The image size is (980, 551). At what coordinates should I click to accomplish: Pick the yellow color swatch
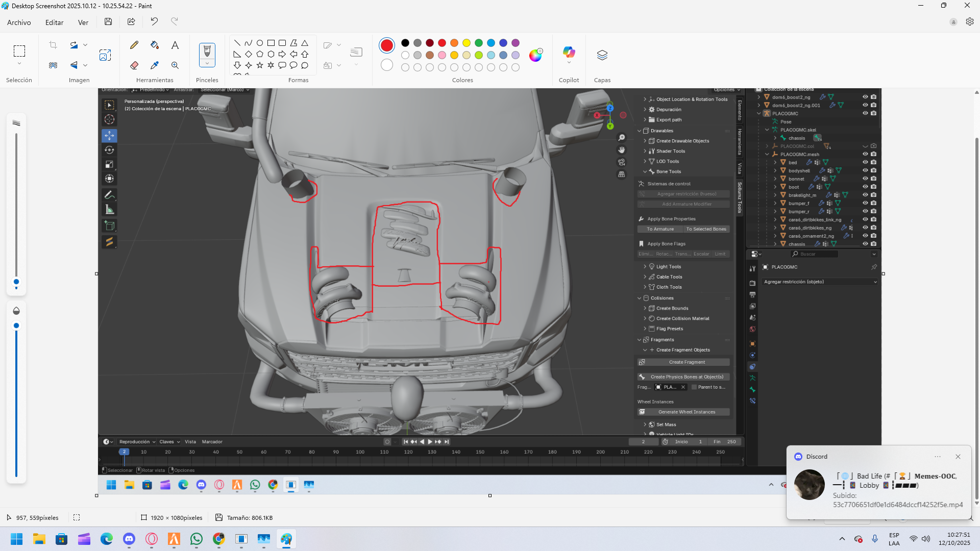(x=467, y=43)
